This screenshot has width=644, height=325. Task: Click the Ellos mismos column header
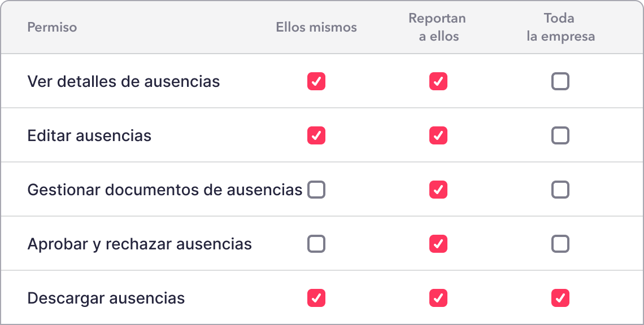coord(316,27)
